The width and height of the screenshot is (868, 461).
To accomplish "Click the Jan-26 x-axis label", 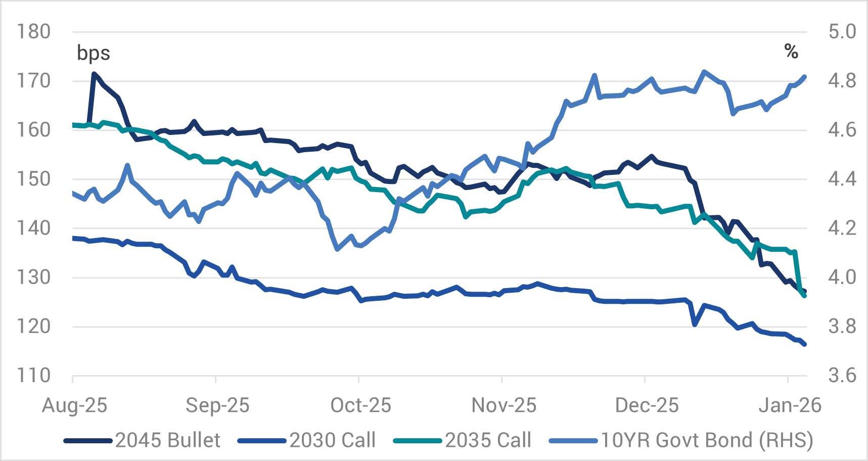I will coord(790,405).
